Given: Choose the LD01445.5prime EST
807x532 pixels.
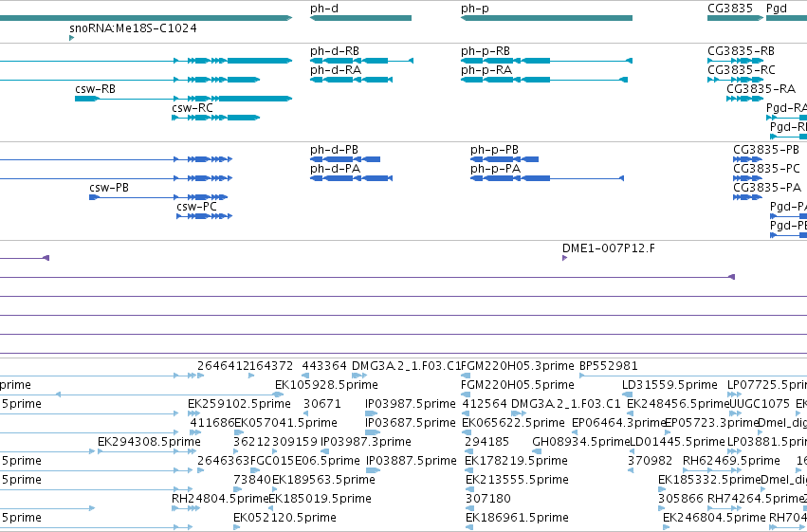Looking at the screenshot, I should click(x=677, y=442).
